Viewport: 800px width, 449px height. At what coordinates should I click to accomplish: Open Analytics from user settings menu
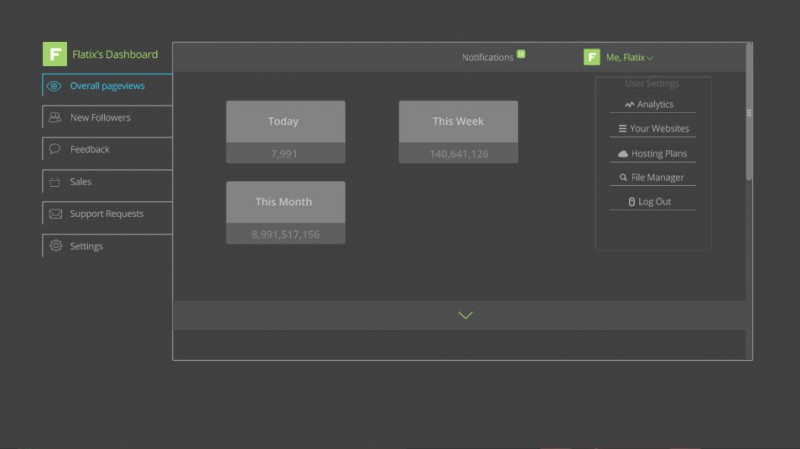[x=652, y=105]
